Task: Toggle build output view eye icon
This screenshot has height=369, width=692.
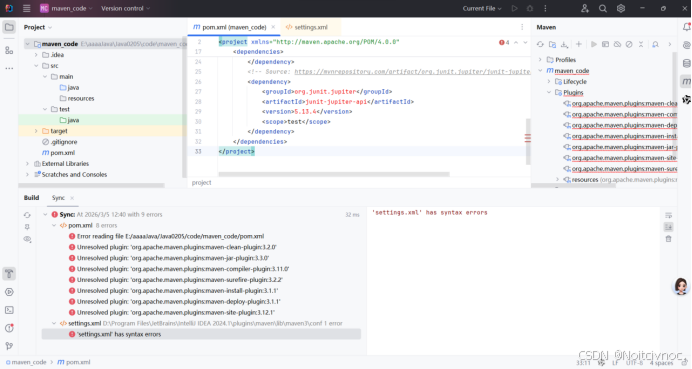Action: pyautogui.click(x=27, y=239)
